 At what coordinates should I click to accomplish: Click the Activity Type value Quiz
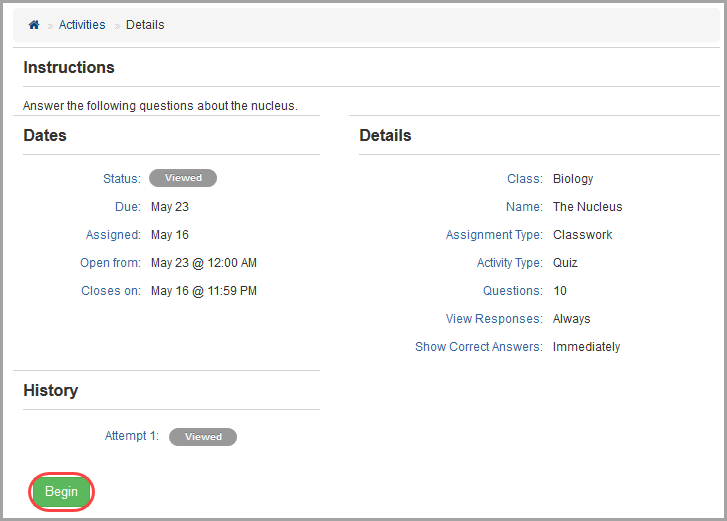pos(565,263)
